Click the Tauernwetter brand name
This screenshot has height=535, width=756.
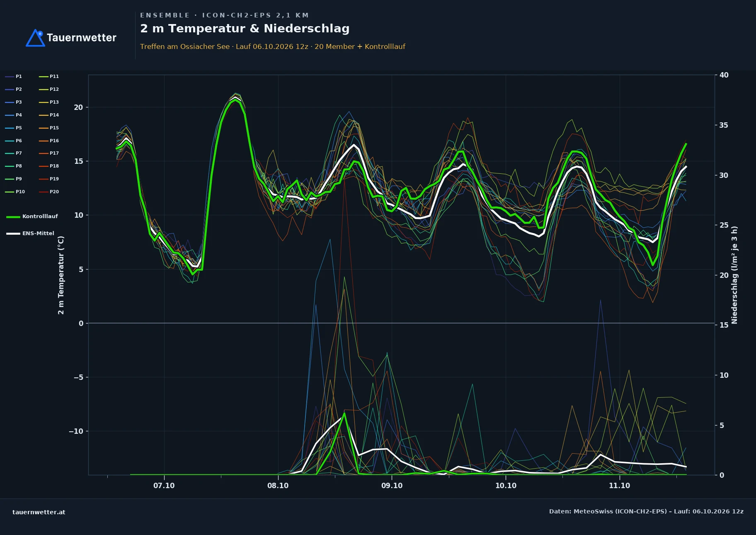[x=82, y=38]
